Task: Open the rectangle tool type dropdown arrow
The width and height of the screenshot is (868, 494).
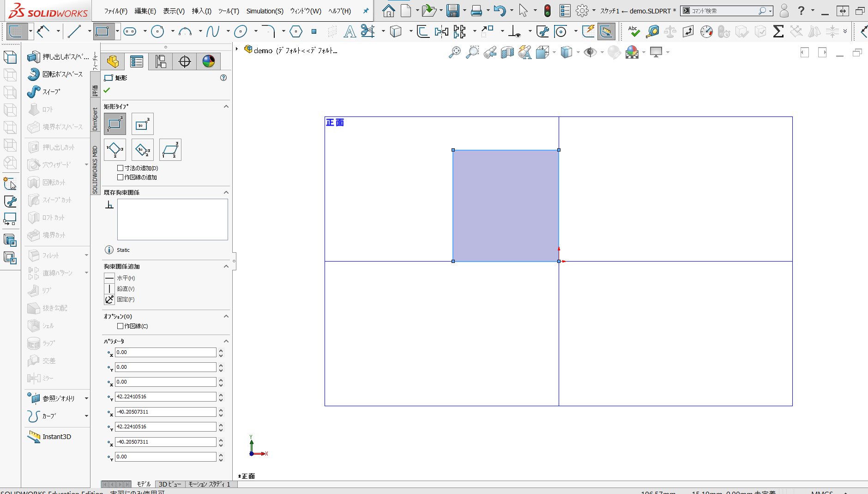Action: click(x=117, y=31)
